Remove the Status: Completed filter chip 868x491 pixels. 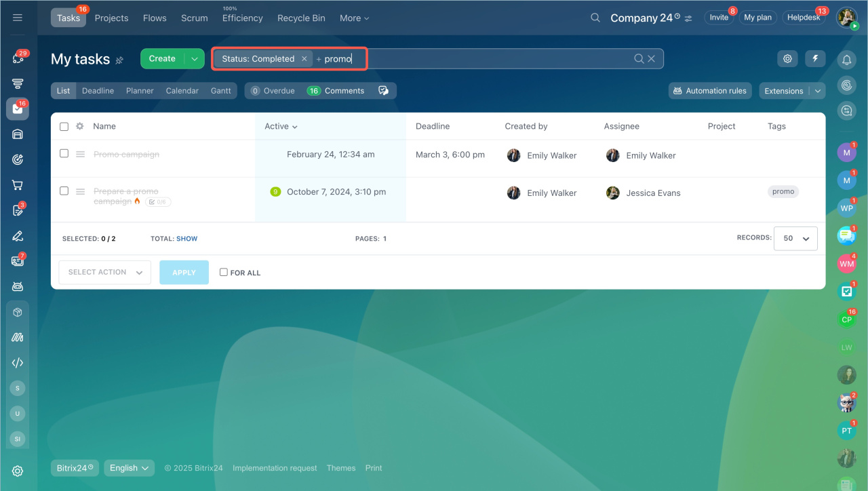(304, 59)
